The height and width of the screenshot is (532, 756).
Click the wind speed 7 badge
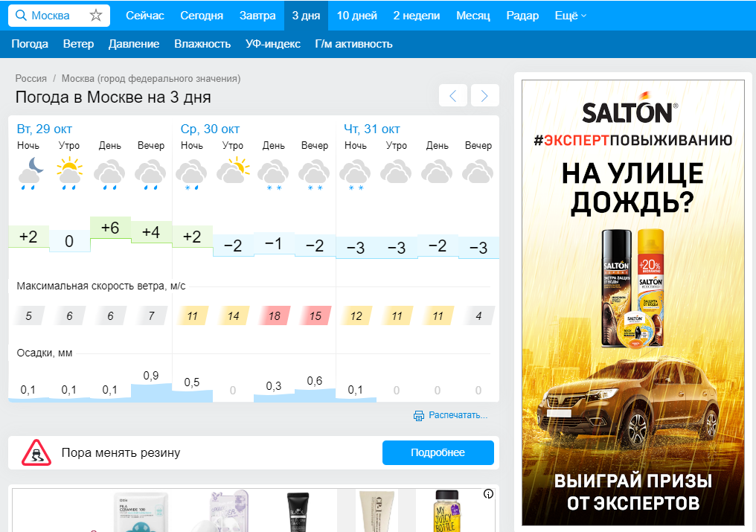151,316
